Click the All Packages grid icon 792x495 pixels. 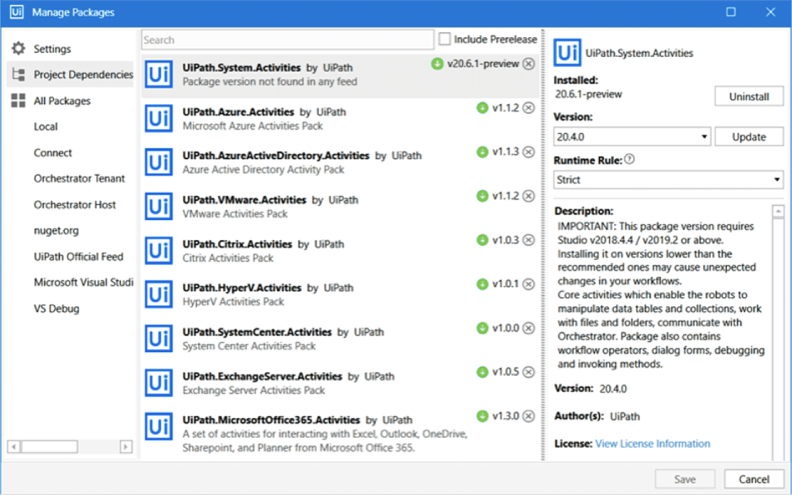click(18, 101)
